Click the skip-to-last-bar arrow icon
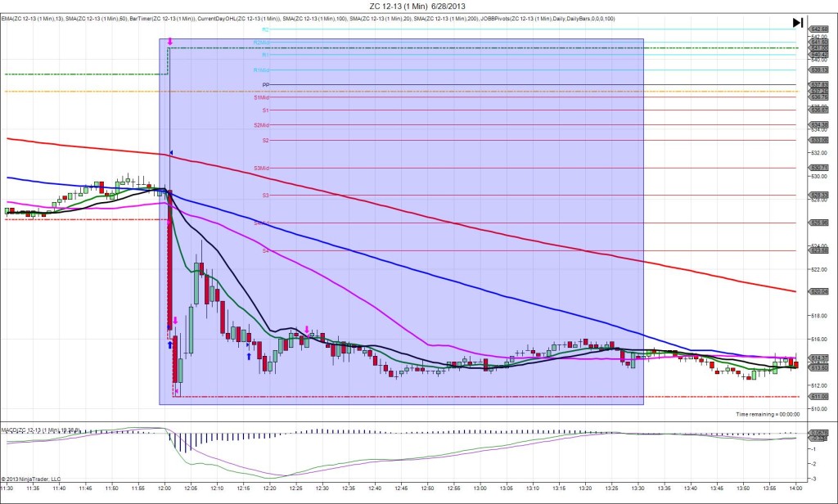 pos(797,23)
